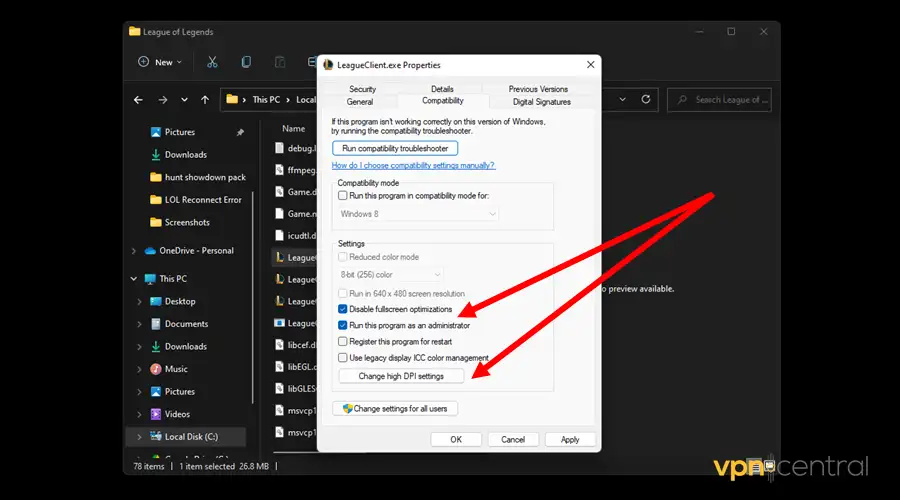Click the Paste icon in Explorer toolbar

pos(280,62)
